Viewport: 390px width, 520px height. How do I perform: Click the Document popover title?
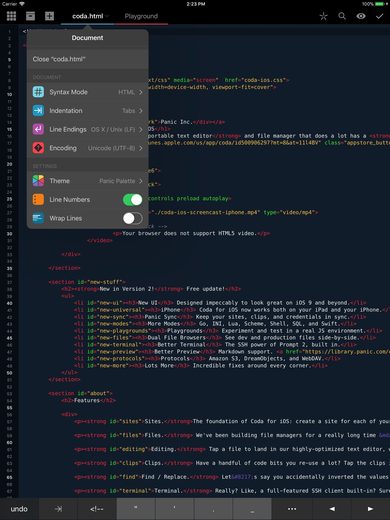(x=87, y=38)
